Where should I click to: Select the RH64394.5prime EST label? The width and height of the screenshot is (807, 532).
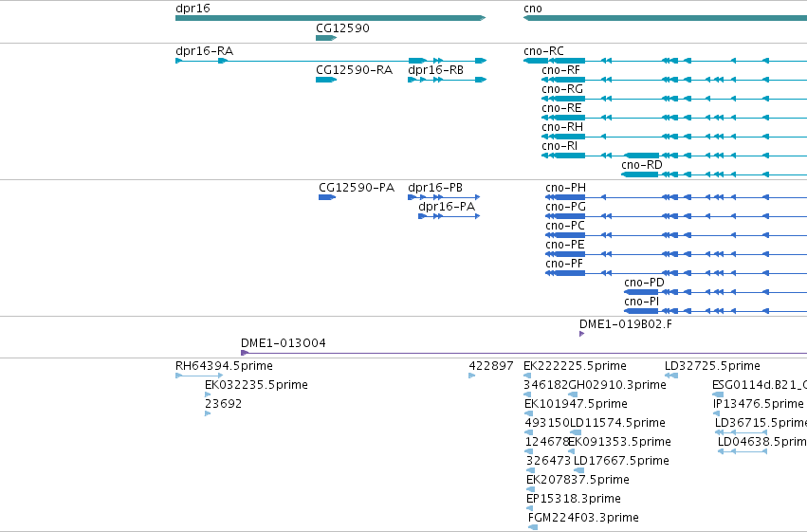tap(224, 366)
